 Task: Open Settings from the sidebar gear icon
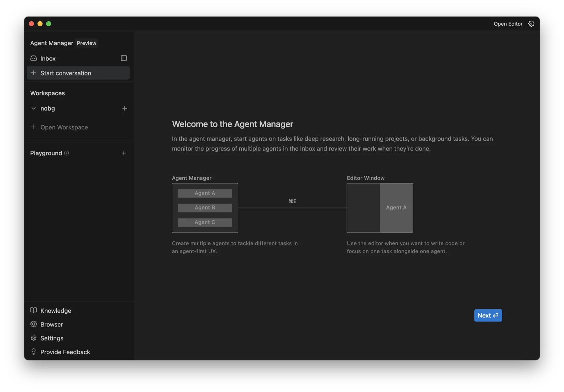pyautogui.click(x=34, y=338)
